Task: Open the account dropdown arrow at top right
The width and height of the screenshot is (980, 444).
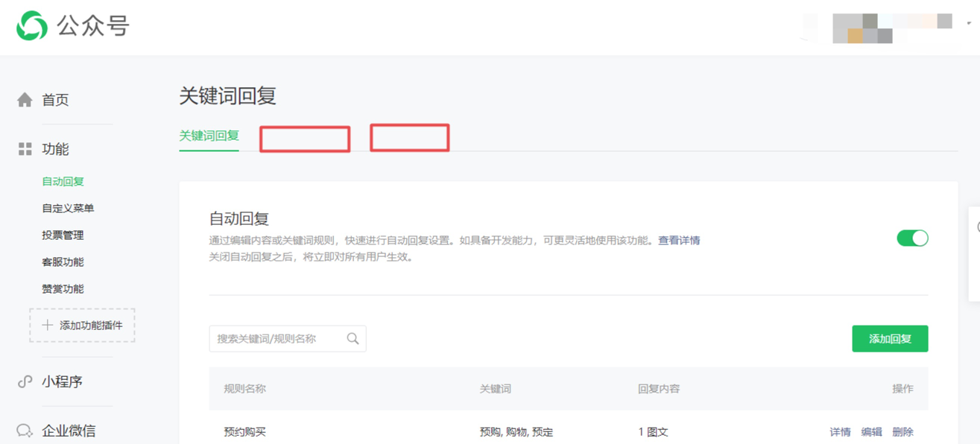Action: click(969, 23)
